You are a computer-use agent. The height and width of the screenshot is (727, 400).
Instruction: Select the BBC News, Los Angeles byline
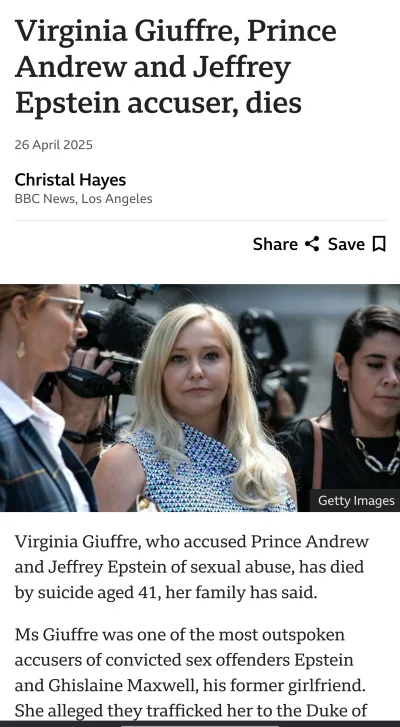pos(83,199)
